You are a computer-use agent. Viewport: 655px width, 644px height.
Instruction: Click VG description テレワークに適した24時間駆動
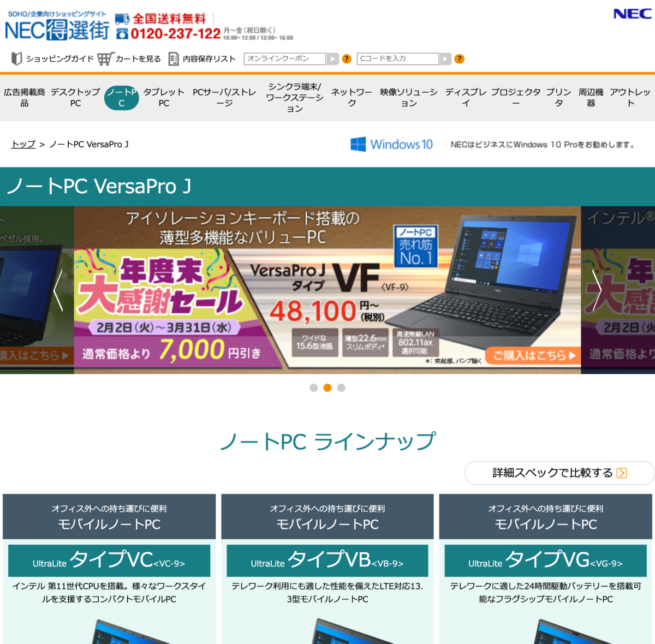pos(546,592)
